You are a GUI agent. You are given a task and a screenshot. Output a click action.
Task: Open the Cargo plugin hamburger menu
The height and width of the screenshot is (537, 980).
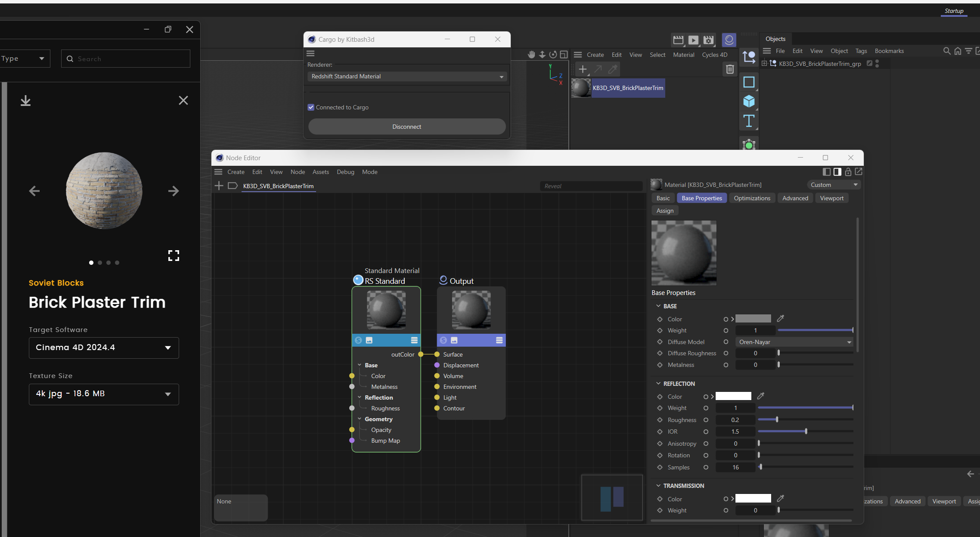310,53
